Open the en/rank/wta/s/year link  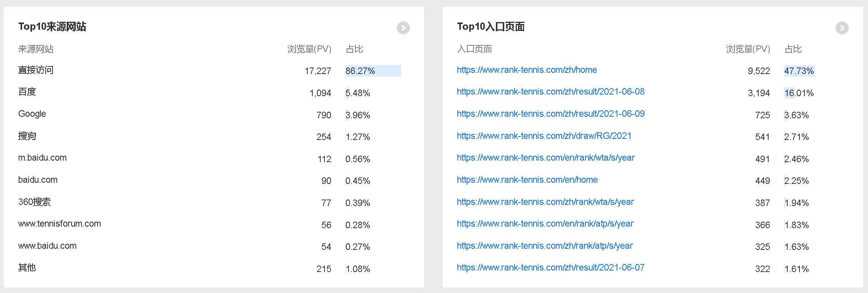[545, 158]
